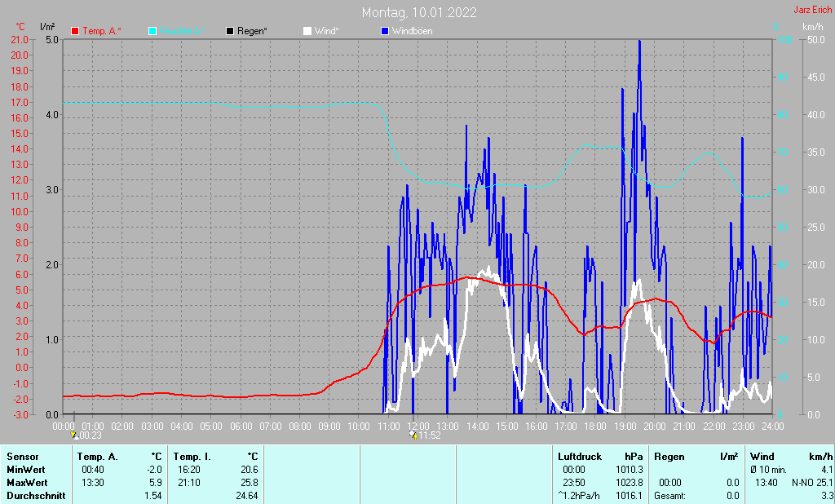Click the '^1.2hPa/h' pressure trend
Image resolution: width=835 pixels, height=504 pixels.
[x=578, y=495]
